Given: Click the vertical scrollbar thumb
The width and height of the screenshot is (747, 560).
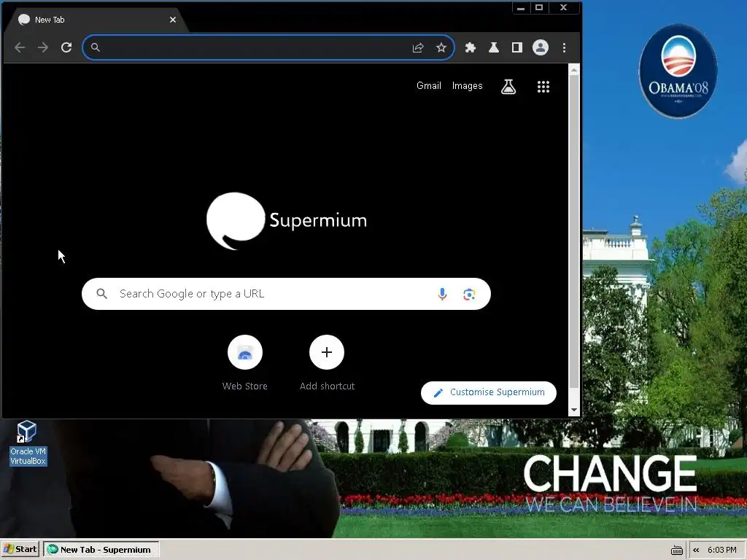Looking at the screenshot, I should coord(573,232).
